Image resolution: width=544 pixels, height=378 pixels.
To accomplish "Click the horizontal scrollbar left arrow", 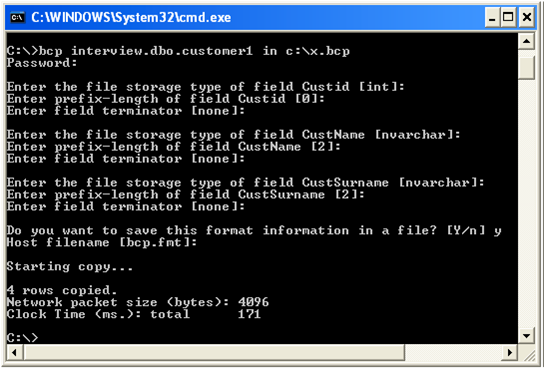I will 14,353.
